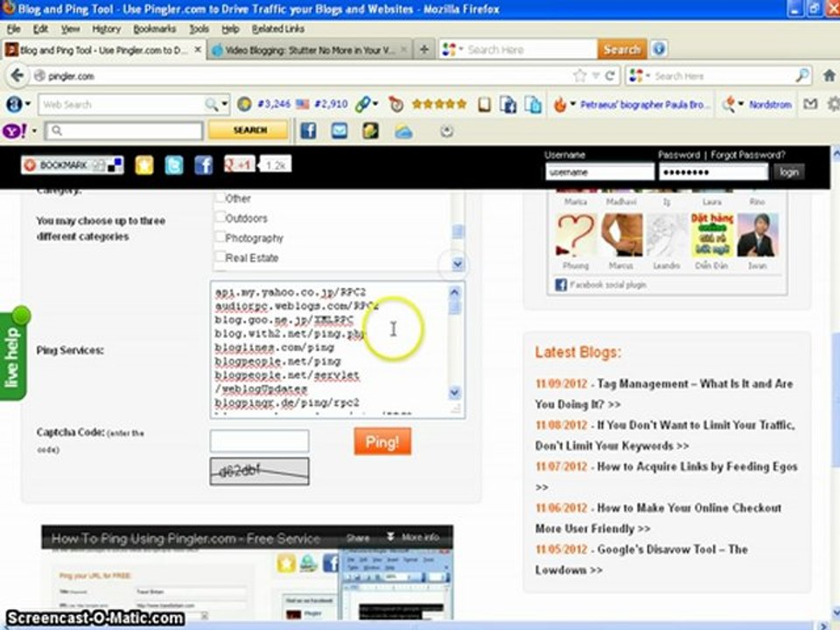Viewport: 840px width, 630px height.
Task: Open the Edit menu
Action: point(41,29)
